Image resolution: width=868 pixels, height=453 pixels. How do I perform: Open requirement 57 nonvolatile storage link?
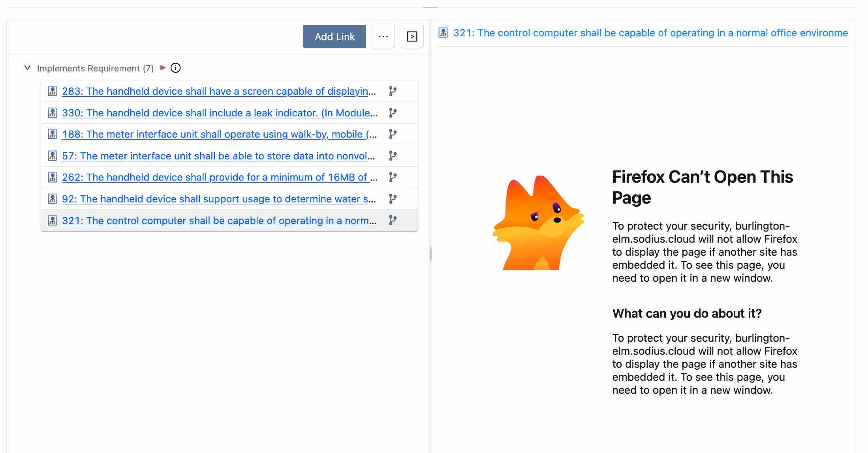click(x=218, y=156)
